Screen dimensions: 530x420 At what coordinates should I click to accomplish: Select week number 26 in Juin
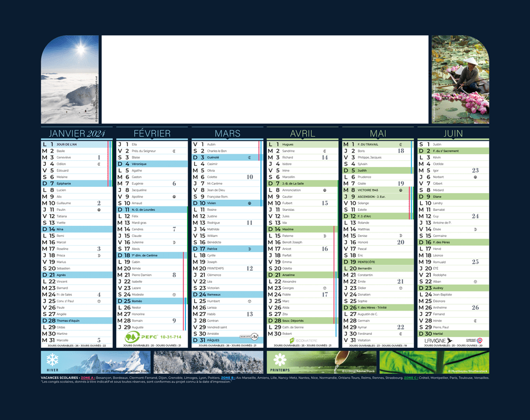pyautogui.click(x=475, y=307)
